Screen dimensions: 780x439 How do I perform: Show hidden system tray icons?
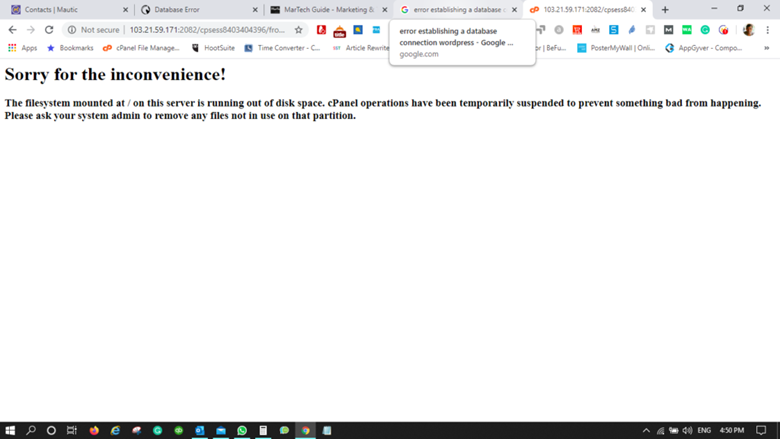coord(646,430)
